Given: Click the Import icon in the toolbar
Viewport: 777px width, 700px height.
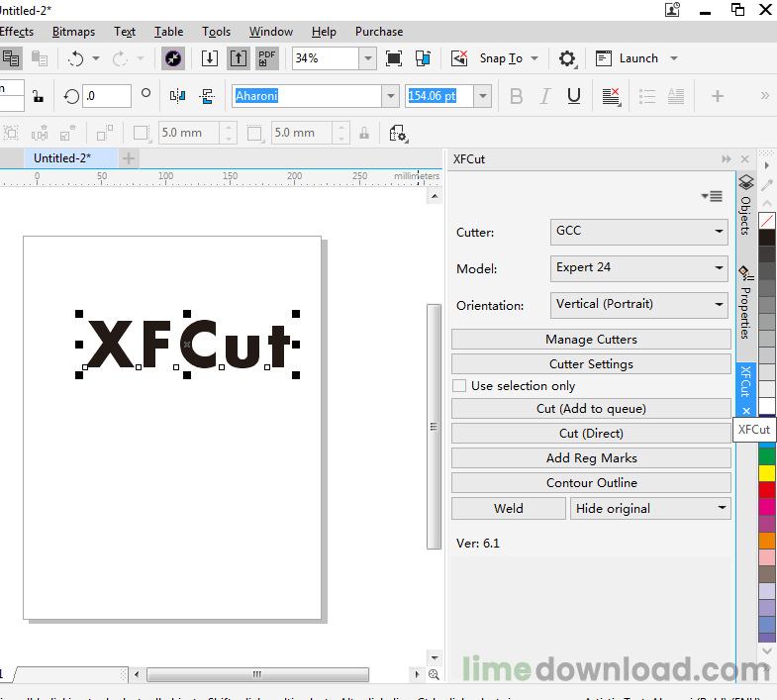Looking at the screenshot, I should coord(210,58).
